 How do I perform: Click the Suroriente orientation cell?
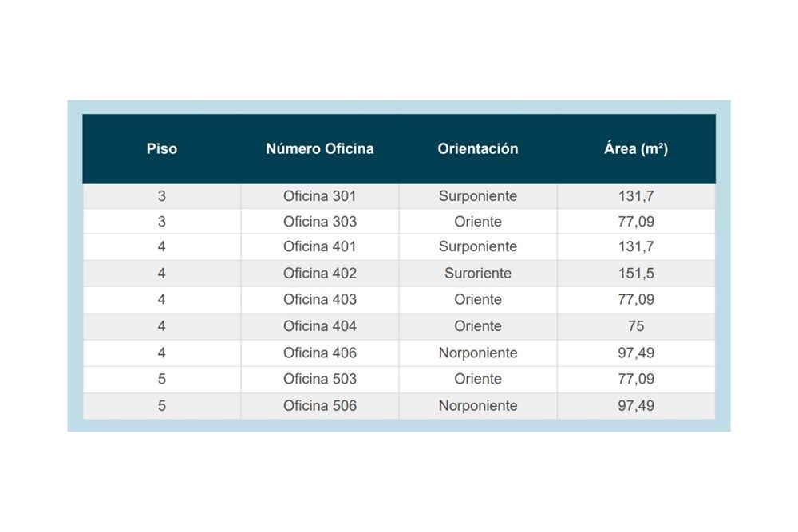coord(478,274)
